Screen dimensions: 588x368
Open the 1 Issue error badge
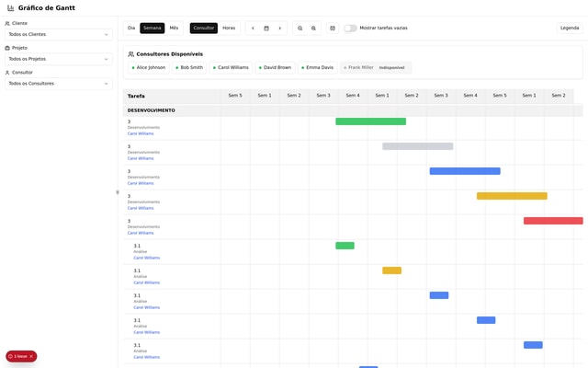[x=21, y=356]
